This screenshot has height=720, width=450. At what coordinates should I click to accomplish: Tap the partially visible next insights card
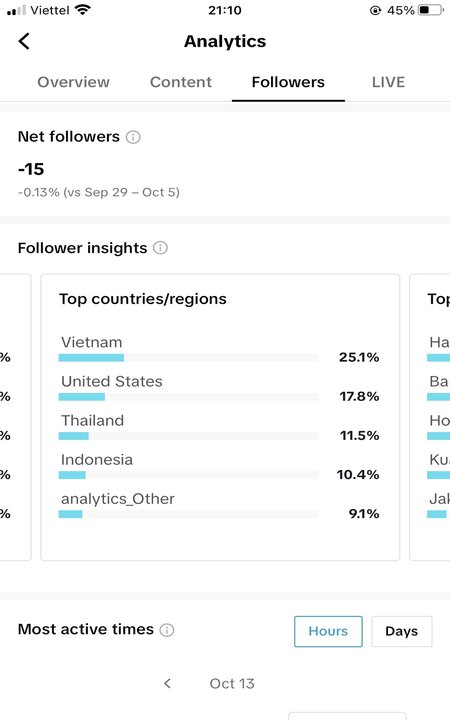[x=430, y=417]
